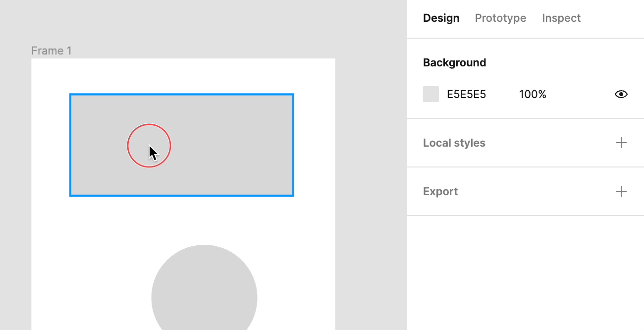Select the Design tab
Viewport: 644px width, 330px height.
[x=441, y=18]
